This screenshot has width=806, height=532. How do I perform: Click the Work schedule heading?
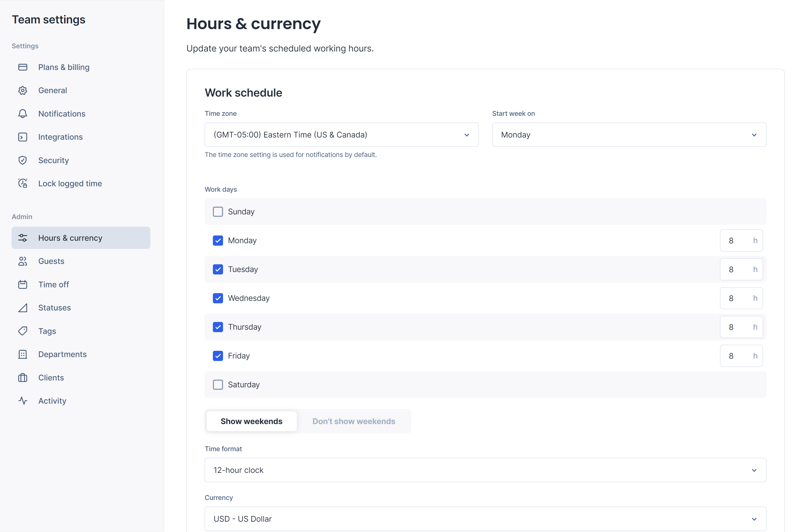243,93
